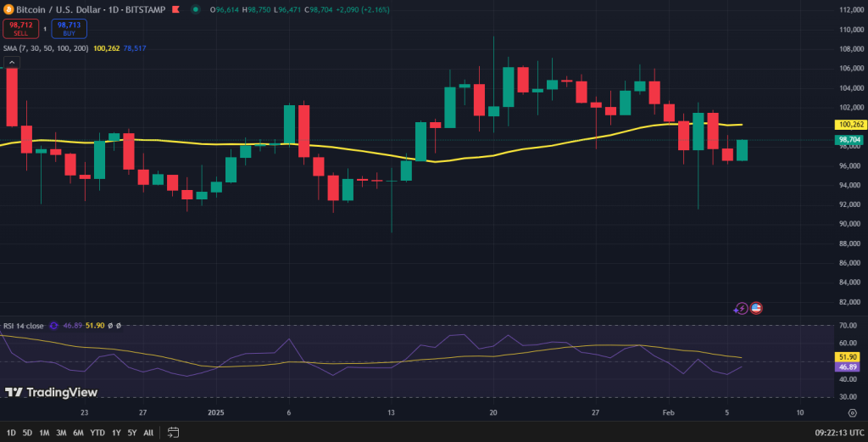Click the yellow 100,262 SMA legend value
The height and width of the screenshot is (442, 868).
click(106, 48)
